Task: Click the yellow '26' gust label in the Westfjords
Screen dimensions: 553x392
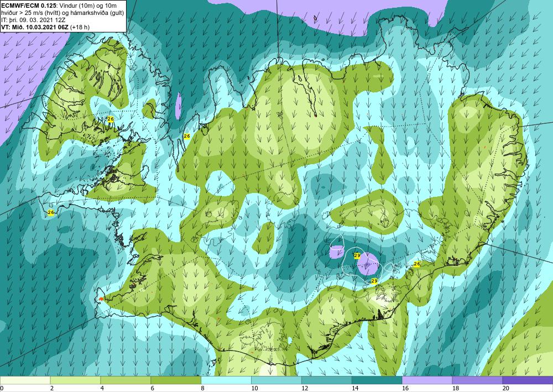Action: (111, 119)
